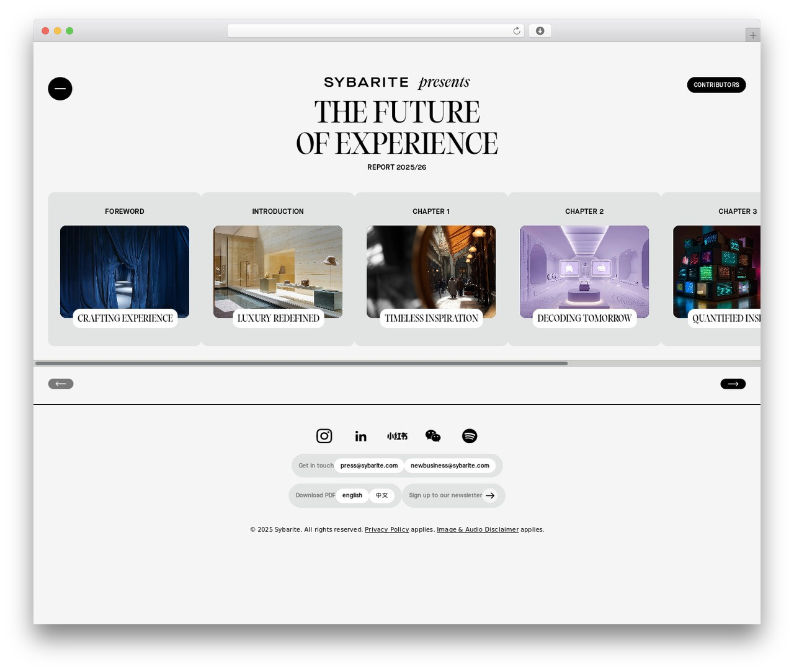This screenshot has height=672, width=794.
Task: Open the Chapter 2 purple room thumbnail
Action: coord(584,272)
